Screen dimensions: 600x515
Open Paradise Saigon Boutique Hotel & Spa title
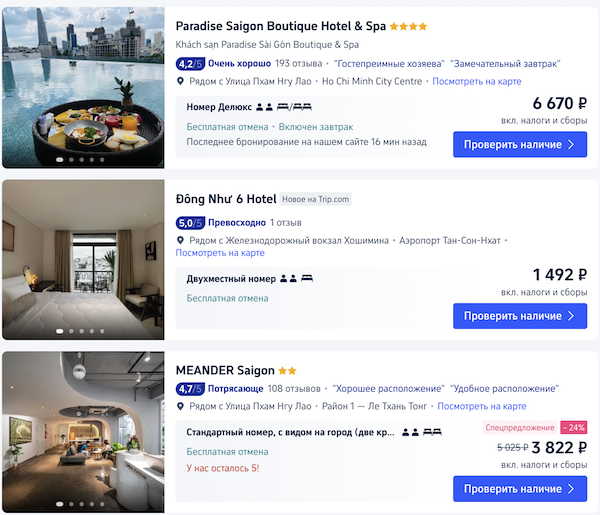281,26
